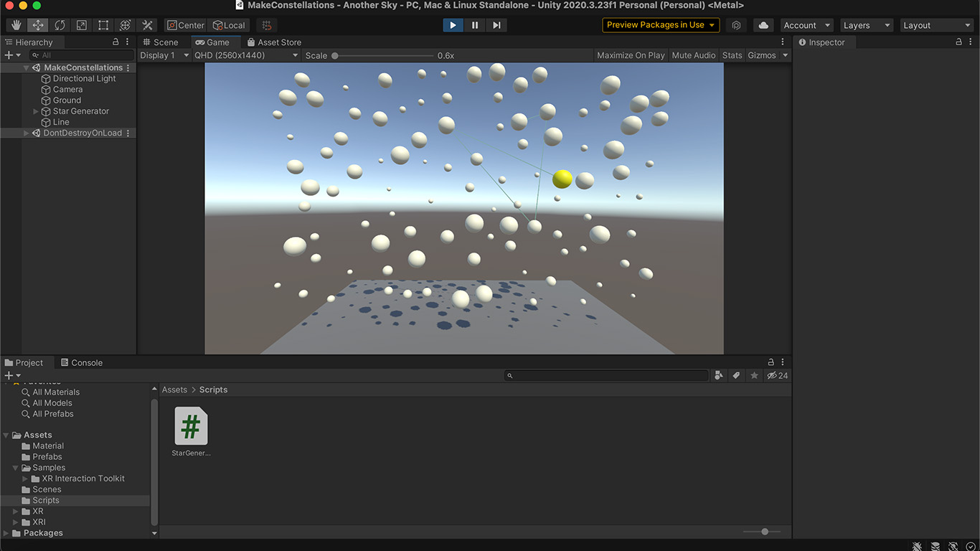Screen dimensions: 980x551
Task: Open the Console tab
Action: 82,362
